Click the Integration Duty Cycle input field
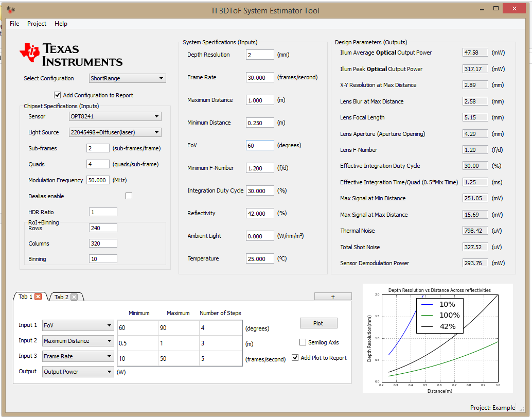The height and width of the screenshot is (417, 532). 260,190
